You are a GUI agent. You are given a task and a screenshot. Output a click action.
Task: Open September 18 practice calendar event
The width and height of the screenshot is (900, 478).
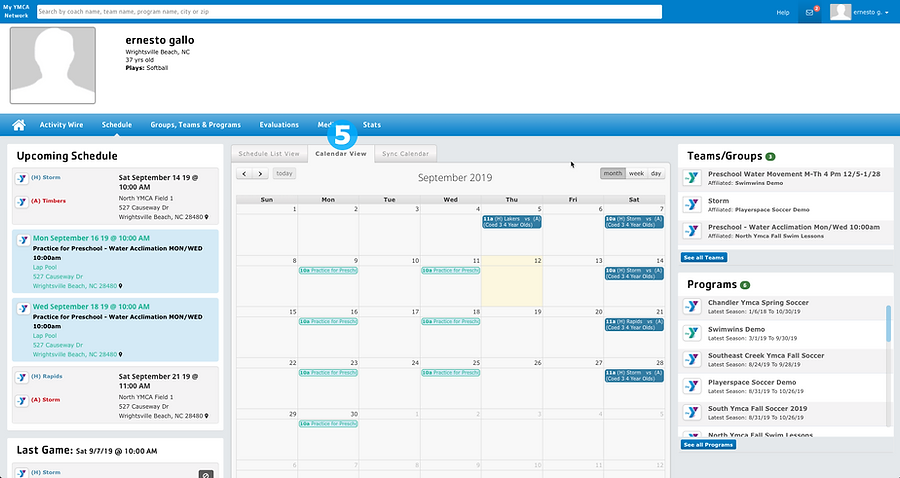(451, 321)
